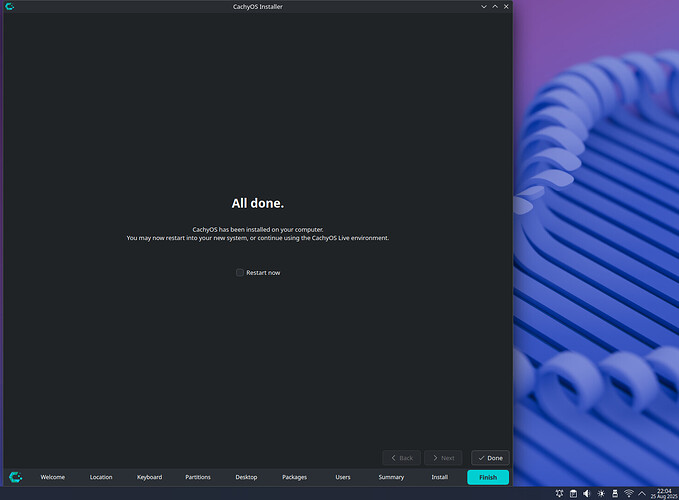Minimize installer with down chevron button
This screenshot has height=500, width=679.
(484, 6)
